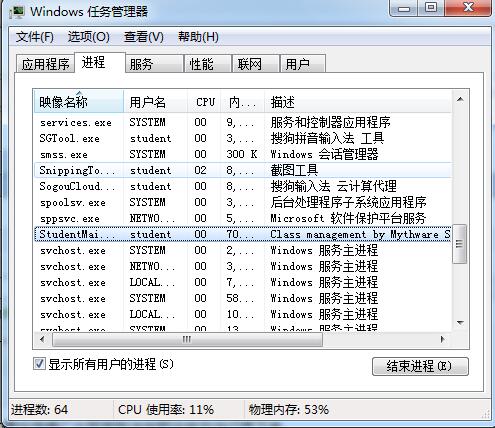Click svchost.exe row with memory 2,...

[243, 250]
